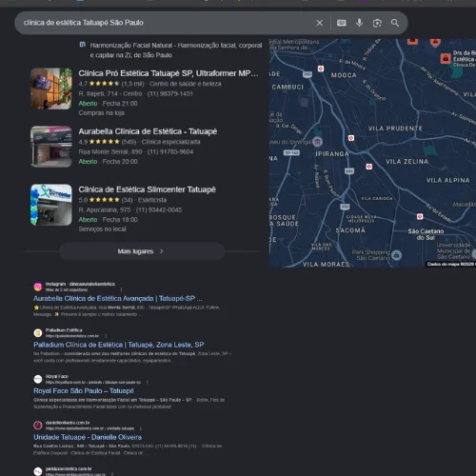
Task: Click the Slimcenter storefront thumbnail
Action: (51, 205)
